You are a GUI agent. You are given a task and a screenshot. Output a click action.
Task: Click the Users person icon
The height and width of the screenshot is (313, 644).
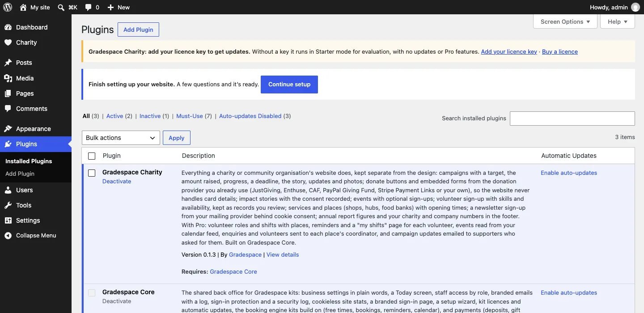[8, 190]
